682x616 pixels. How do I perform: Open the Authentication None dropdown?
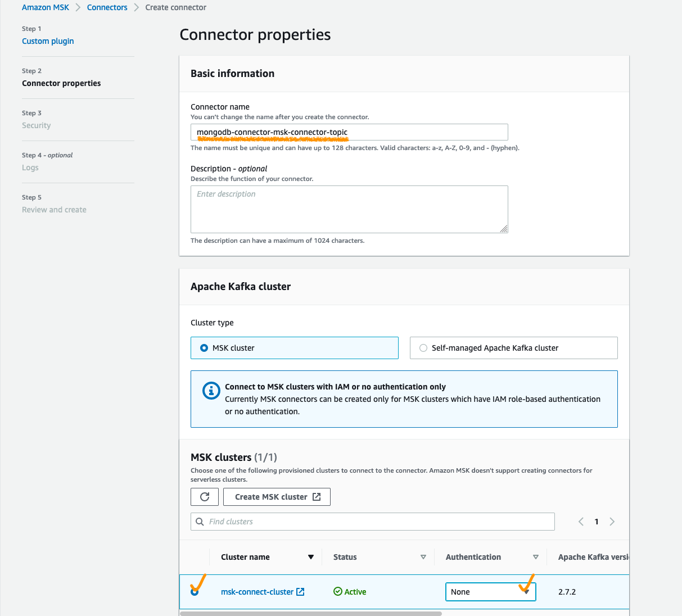490,592
